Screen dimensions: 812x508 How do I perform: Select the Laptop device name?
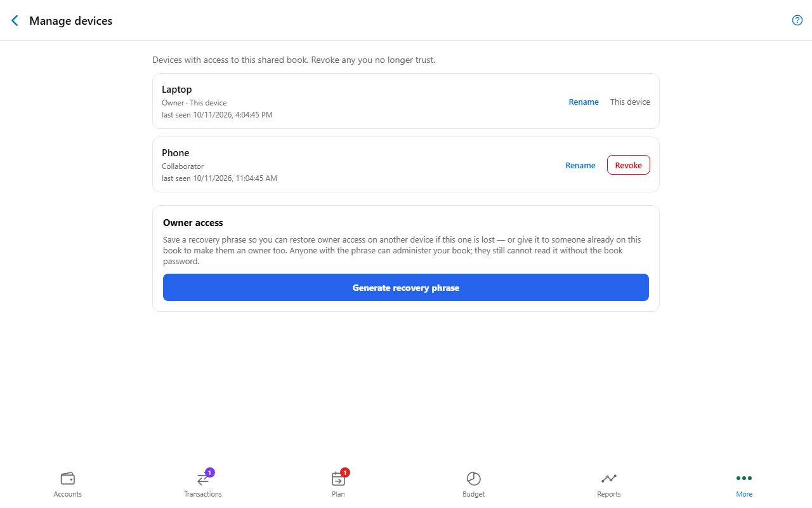click(176, 90)
